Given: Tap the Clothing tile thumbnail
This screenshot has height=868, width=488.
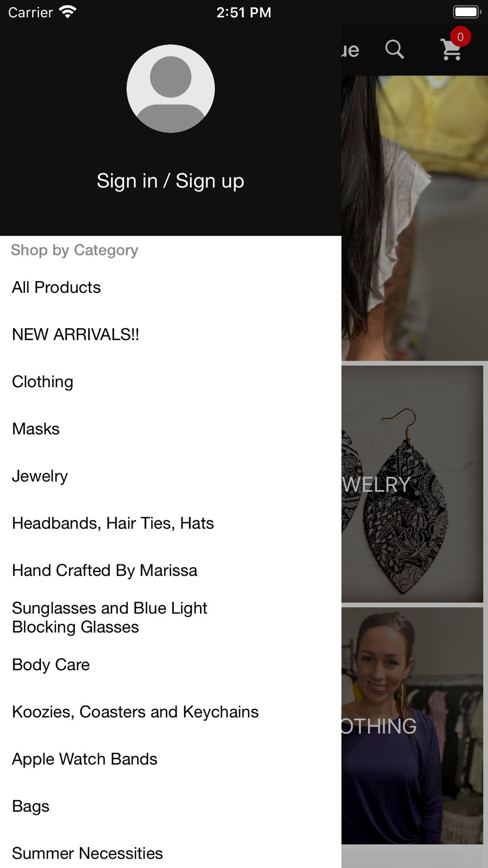Looking at the screenshot, I should click(412, 725).
